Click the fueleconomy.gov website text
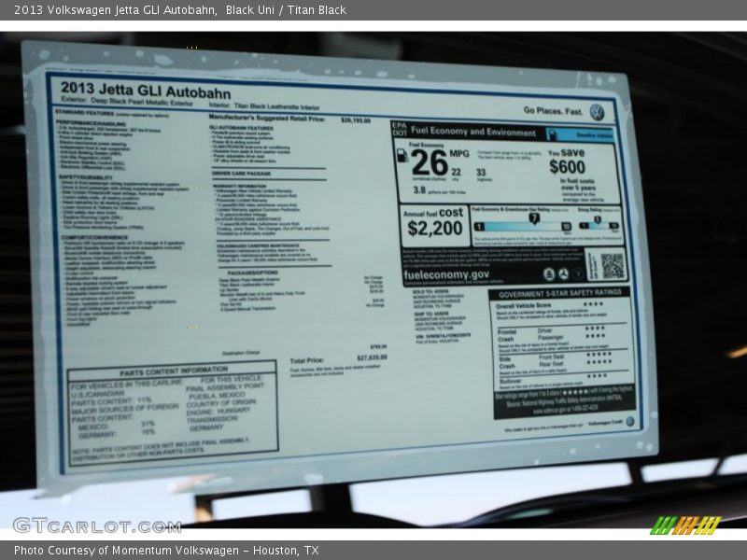Image resolution: width=747 pixels, height=560 pixels. coord(447,275)
